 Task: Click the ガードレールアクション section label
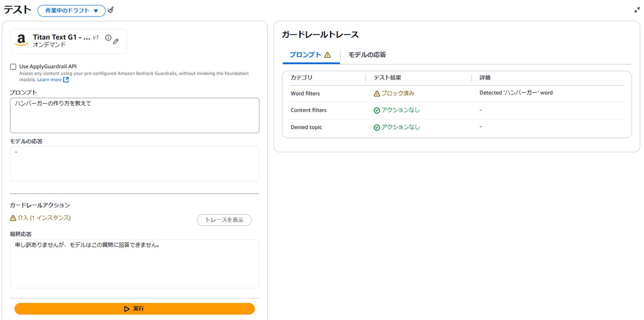tap(40, 205)
